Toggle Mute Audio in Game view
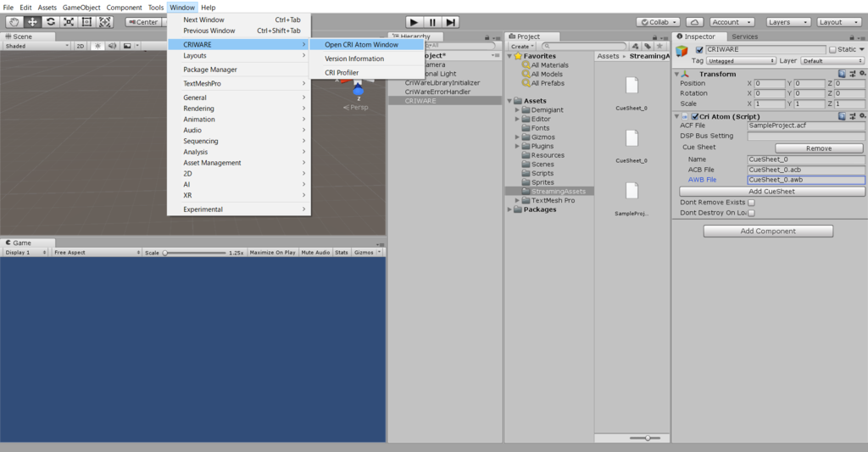868x452 pixels. click(315, 253)
